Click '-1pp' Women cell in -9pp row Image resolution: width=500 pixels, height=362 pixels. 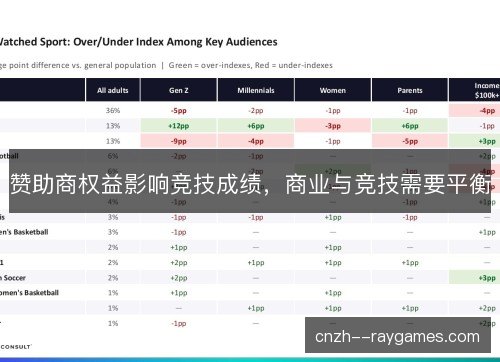[x=333, y=141]
